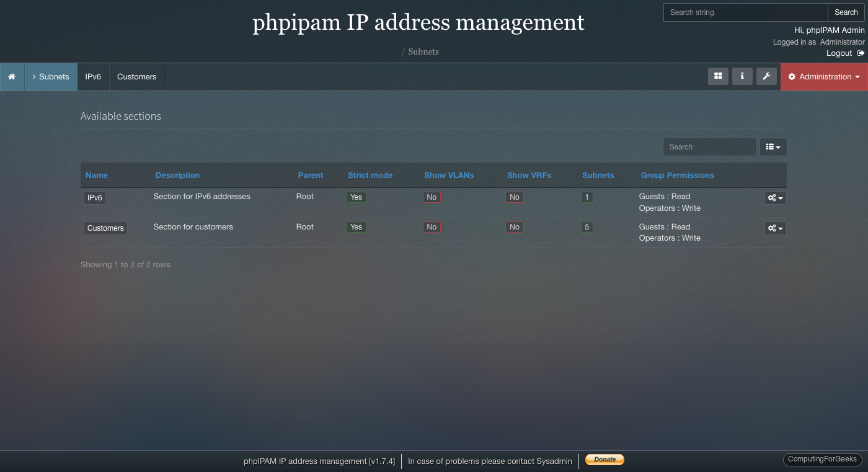Click the home icon in the navigation bar
Viewport: 868px width, 472px height.
(12, 76)
